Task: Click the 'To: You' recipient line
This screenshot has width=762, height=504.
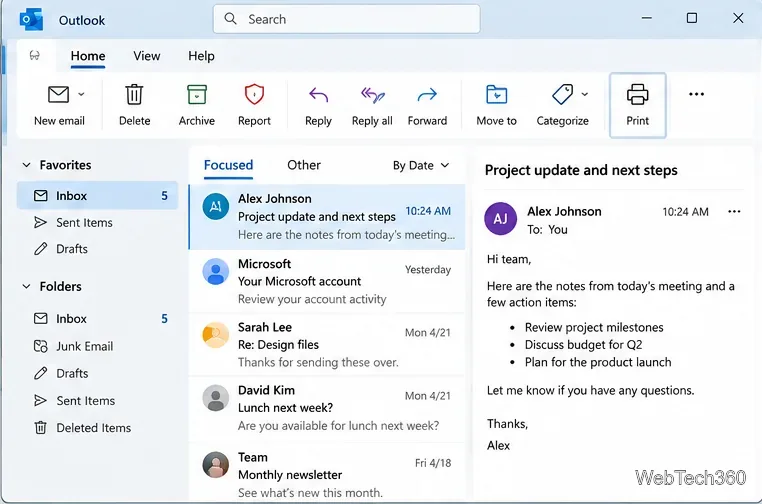Action: click(547, 229)
